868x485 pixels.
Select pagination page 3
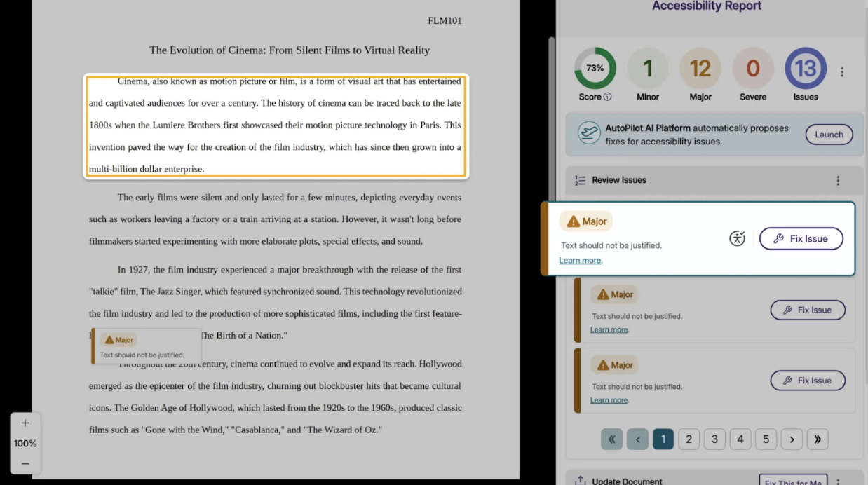tap(714, 439)
